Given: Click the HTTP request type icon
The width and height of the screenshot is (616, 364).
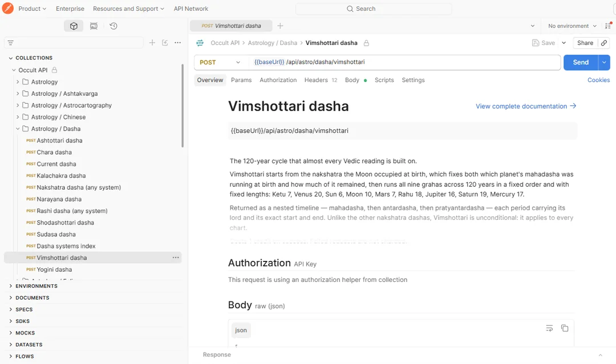Looking at the screenshot, I should (200, 43).
